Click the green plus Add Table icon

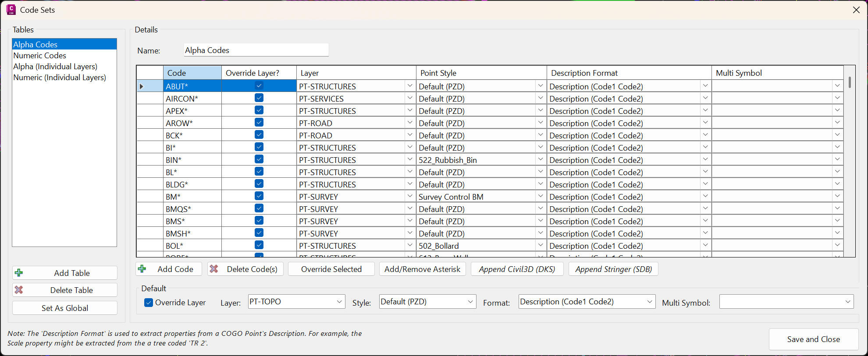pyautogui.click(x=19, y=273)
